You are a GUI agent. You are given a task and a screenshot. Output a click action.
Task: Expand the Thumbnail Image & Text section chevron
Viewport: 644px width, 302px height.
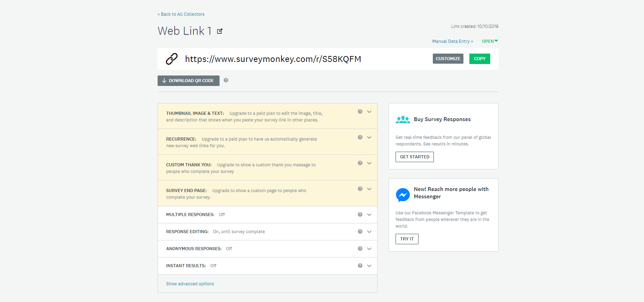click(369, 112)
